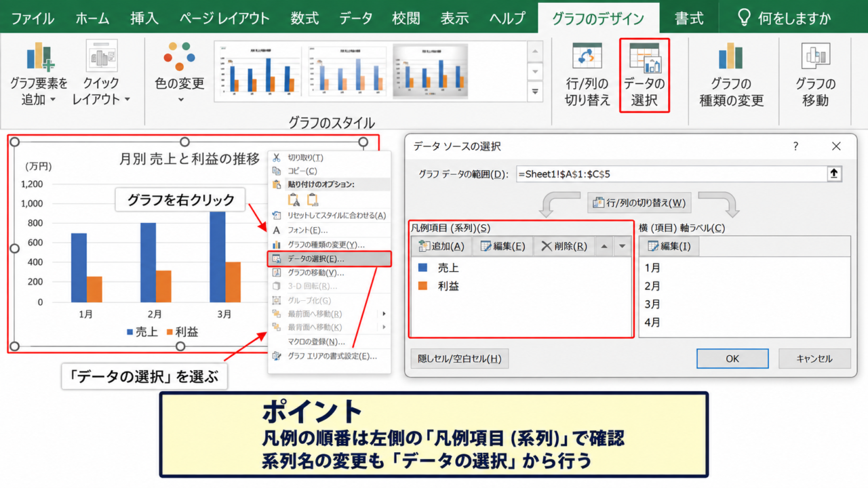The width and height of the screenshot is (868, 488).
Task: Click the second paste option icon
Action: click(x=312, y=199)
